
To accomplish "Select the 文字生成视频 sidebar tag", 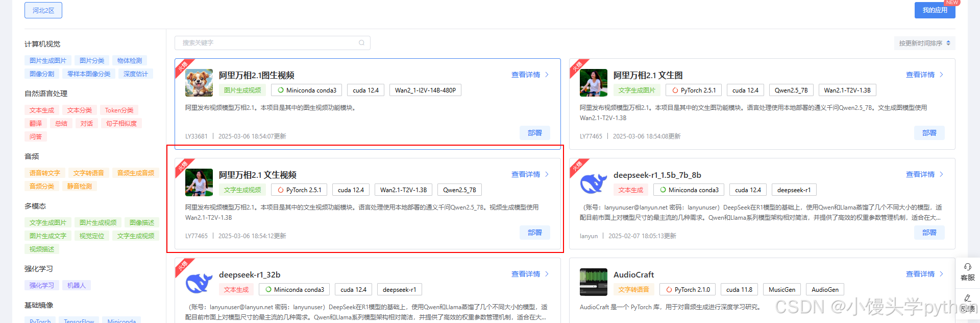I will [136, 236].
